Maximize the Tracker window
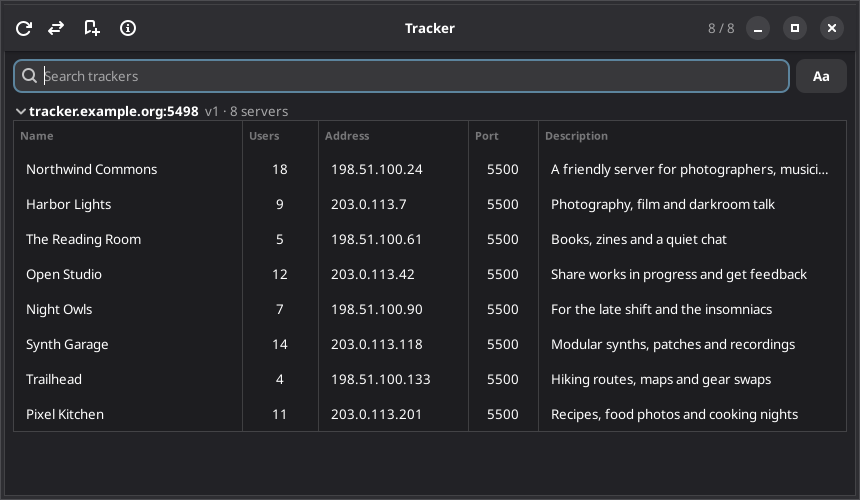 [x=795, y=28]
